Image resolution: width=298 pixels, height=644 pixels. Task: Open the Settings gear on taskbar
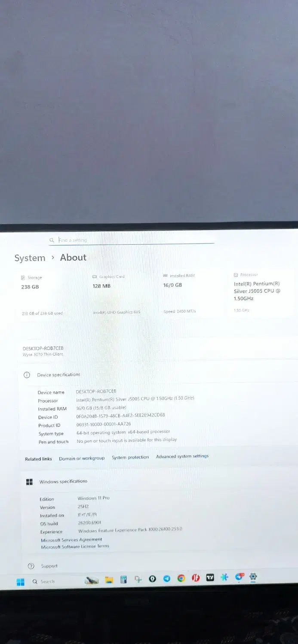pos(253,577)
